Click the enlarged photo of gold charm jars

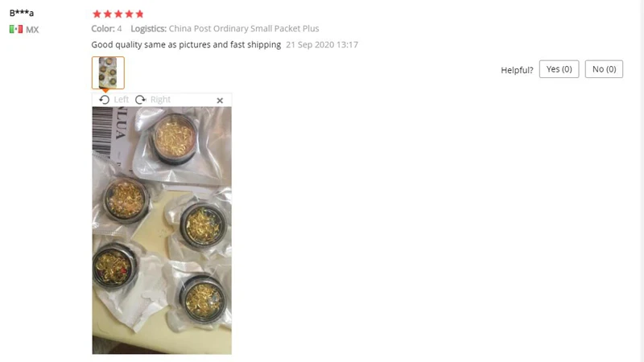tap(162, 230)
